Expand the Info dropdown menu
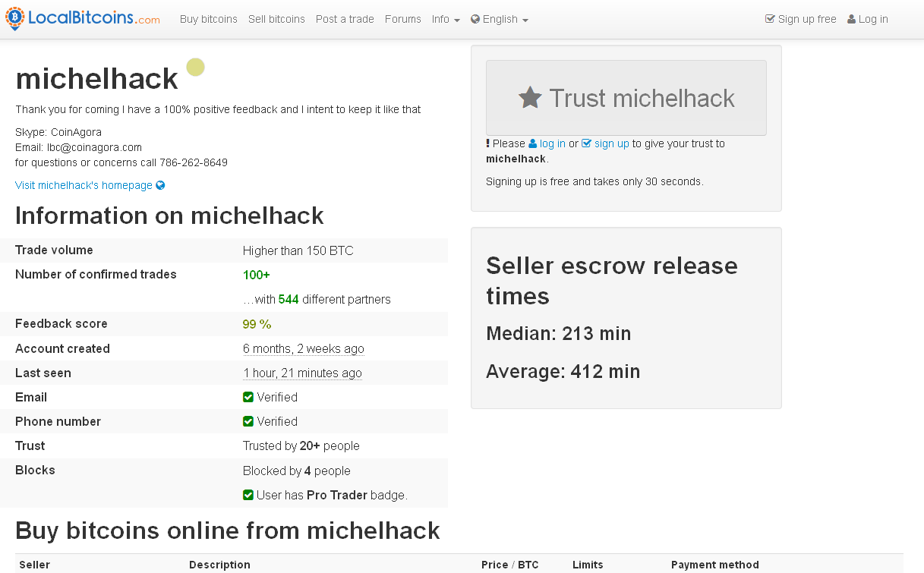The width and height of the screenshot is (924, 573). (446, 19)
